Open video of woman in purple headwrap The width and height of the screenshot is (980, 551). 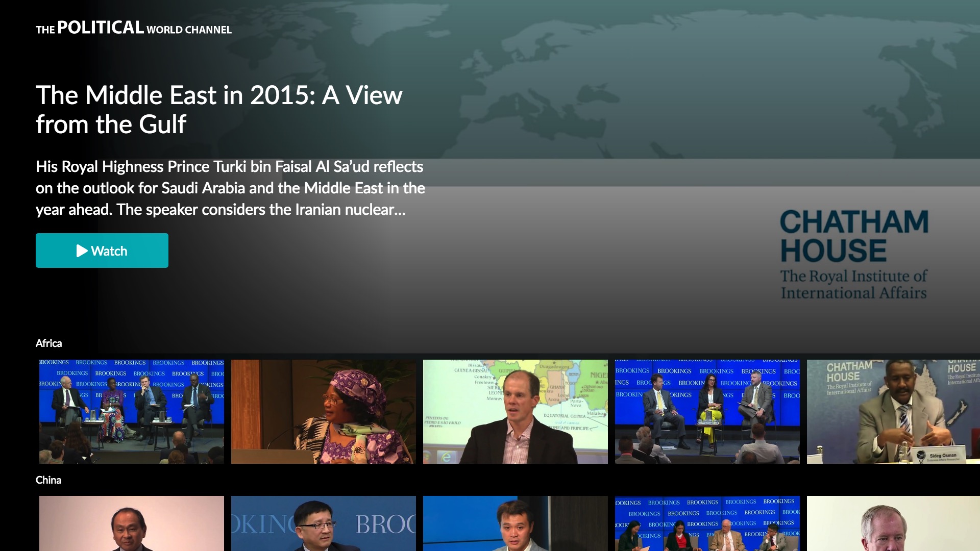324,412
